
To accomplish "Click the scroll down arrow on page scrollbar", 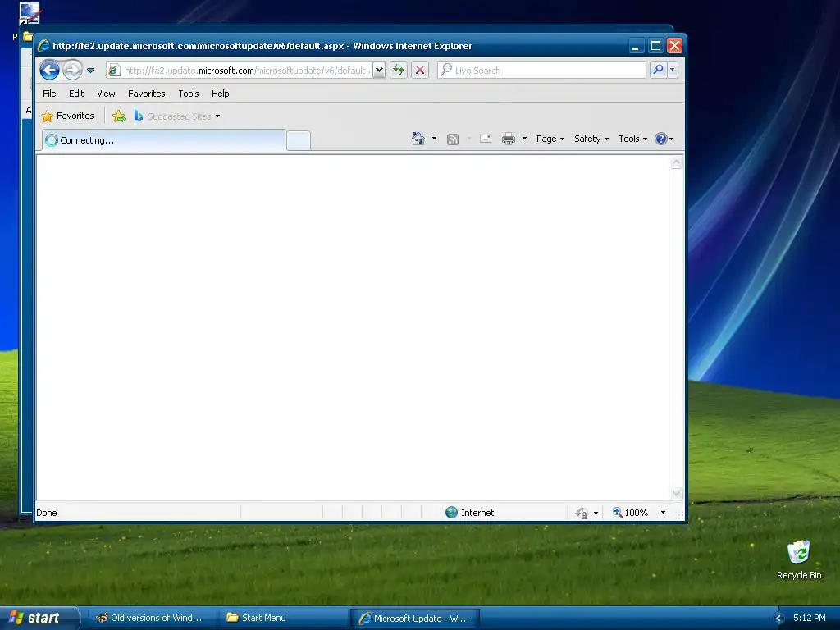I will point(677,493).
